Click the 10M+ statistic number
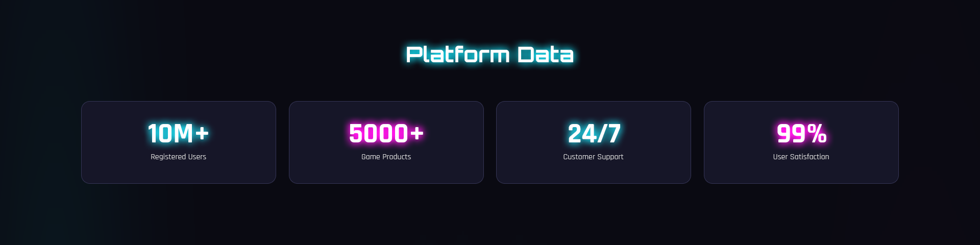This screenshot has height=245, width=980. (x=178, y=134)
